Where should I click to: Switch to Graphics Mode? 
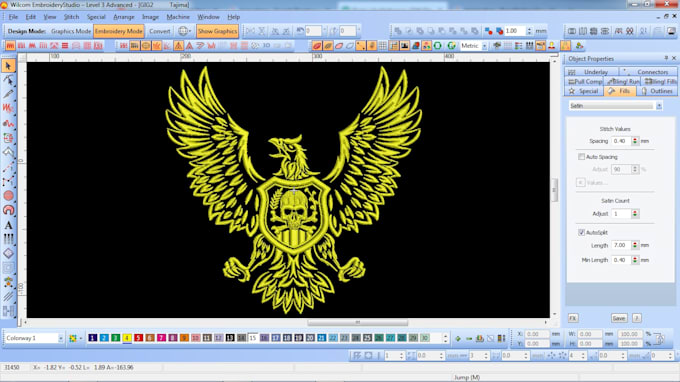point(71,31)
